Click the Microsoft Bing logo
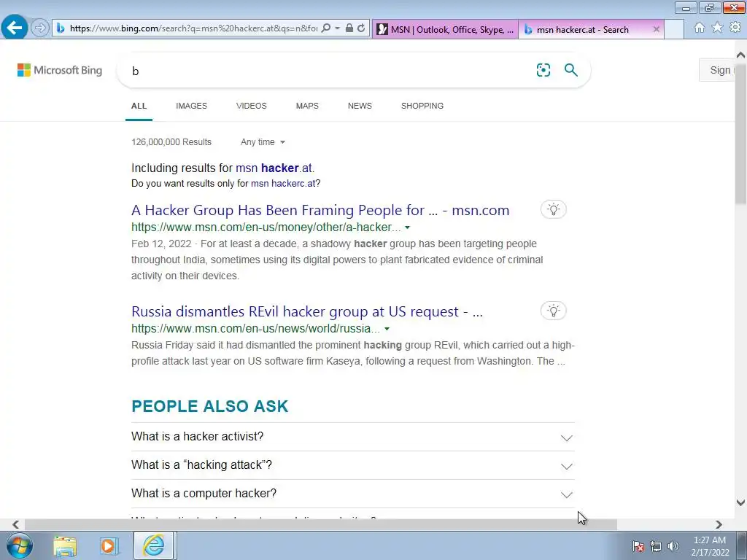 tap(60, 71)
